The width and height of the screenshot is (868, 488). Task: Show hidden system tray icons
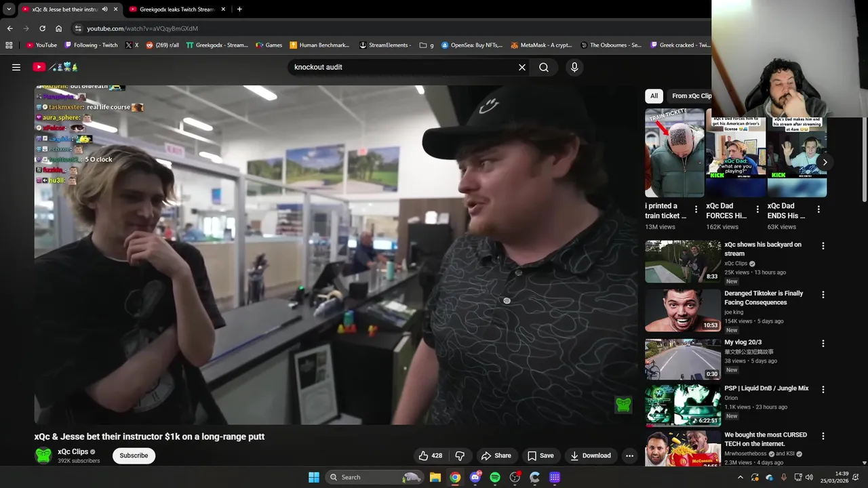pos(740,477)
